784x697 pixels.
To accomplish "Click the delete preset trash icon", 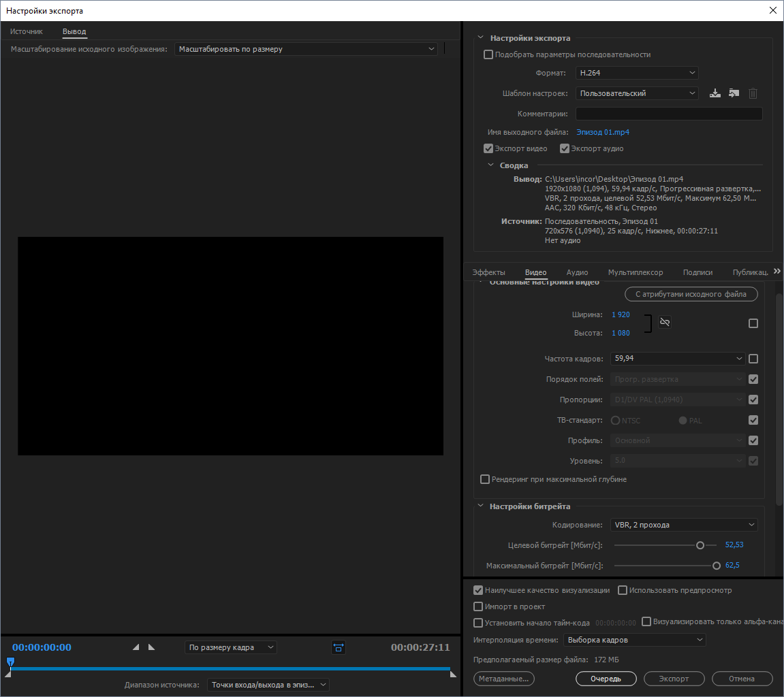I will (753, 93).
